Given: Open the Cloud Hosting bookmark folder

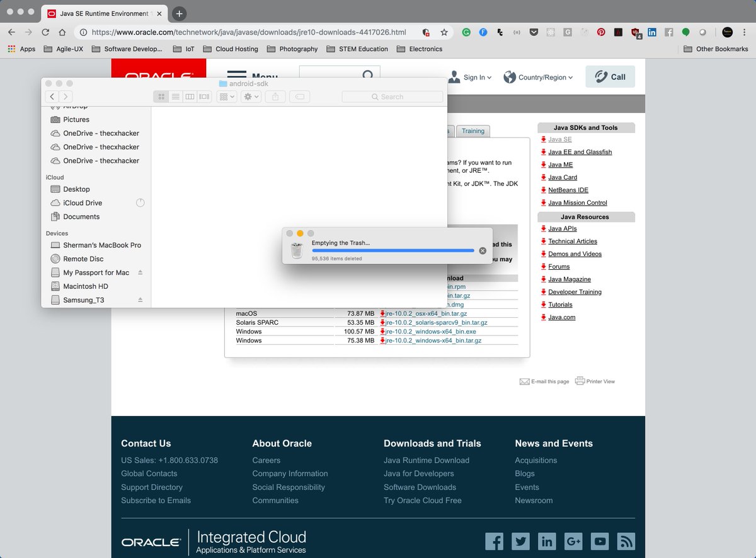Looking at the screenshot, I should pos(230,49).
